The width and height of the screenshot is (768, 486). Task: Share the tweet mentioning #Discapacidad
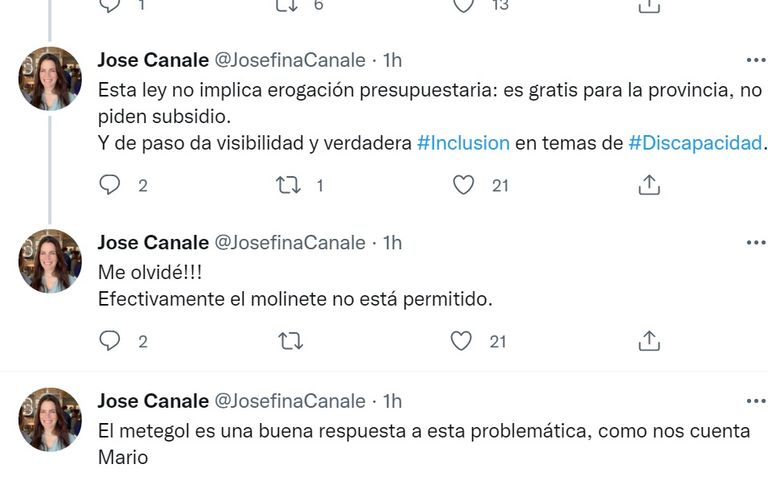point(649,185)
